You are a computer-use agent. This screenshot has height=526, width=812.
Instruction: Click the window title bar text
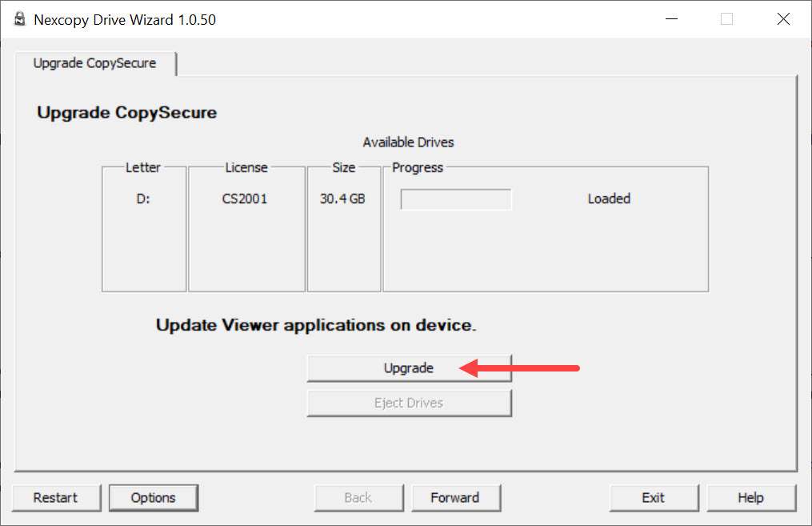(125, 19)
